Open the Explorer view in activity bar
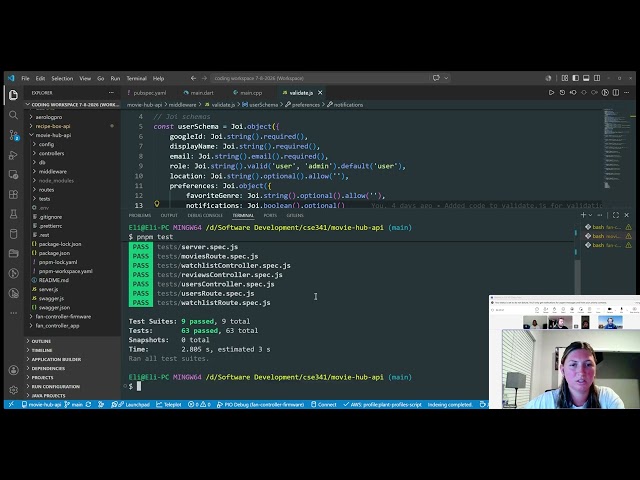Image resolution: width=640 pixels, height=480 pixels. click(13, 95)
